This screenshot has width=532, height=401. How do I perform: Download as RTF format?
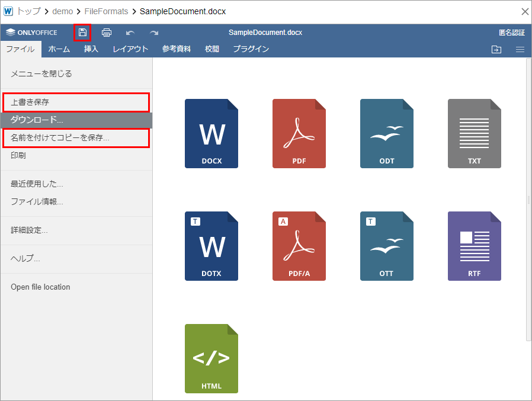click(x=475, y=246)
